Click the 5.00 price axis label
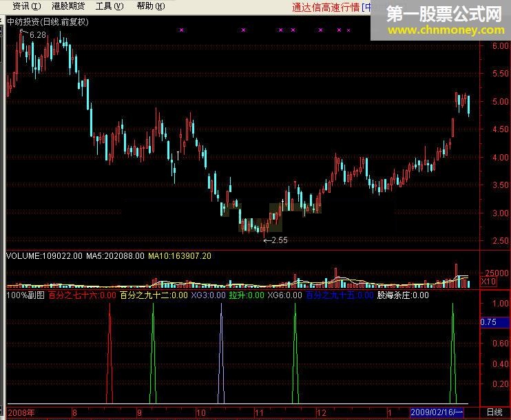This screenshot has width=511, height=420. click(x=500, y=101)
